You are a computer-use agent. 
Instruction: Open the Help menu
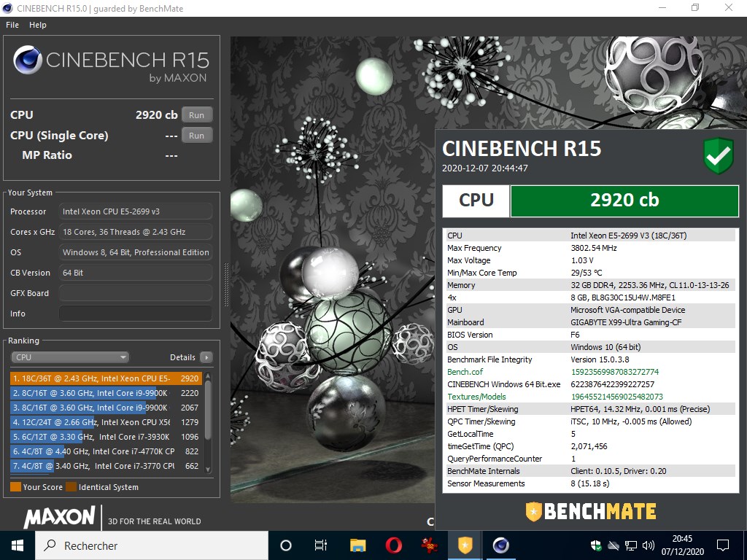[38, 25]
